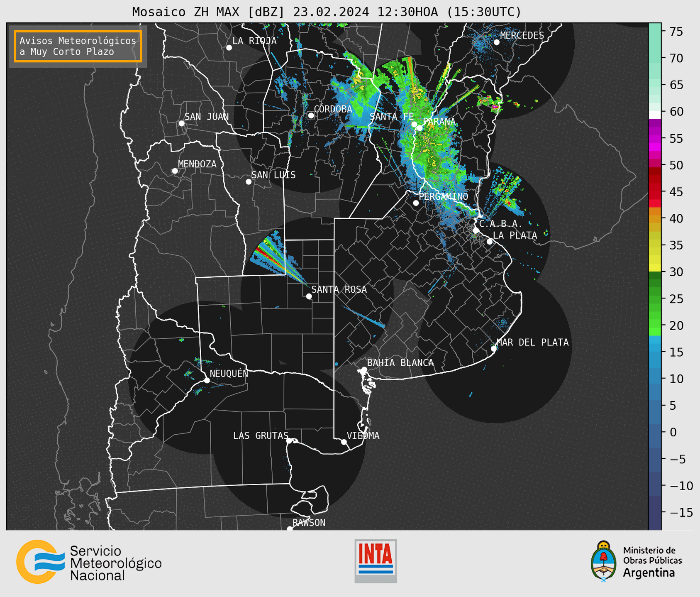Click the MAR DEL PLATA map label
This screenshot has height=597, width=700.
pos(533,343)
